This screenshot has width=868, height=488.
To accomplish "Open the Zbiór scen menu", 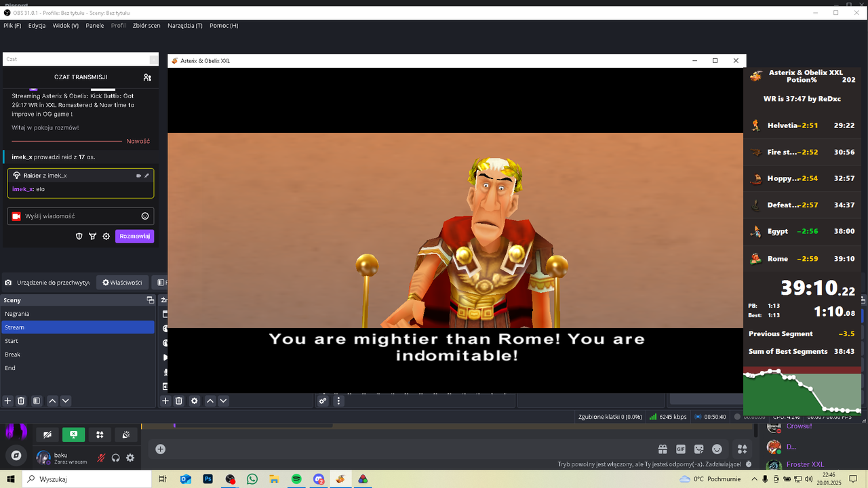I will [146, 26].
